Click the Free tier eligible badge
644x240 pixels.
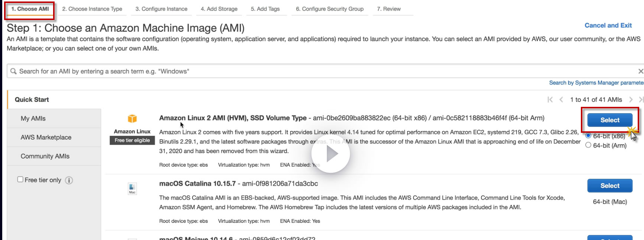[x=132, y=140]
